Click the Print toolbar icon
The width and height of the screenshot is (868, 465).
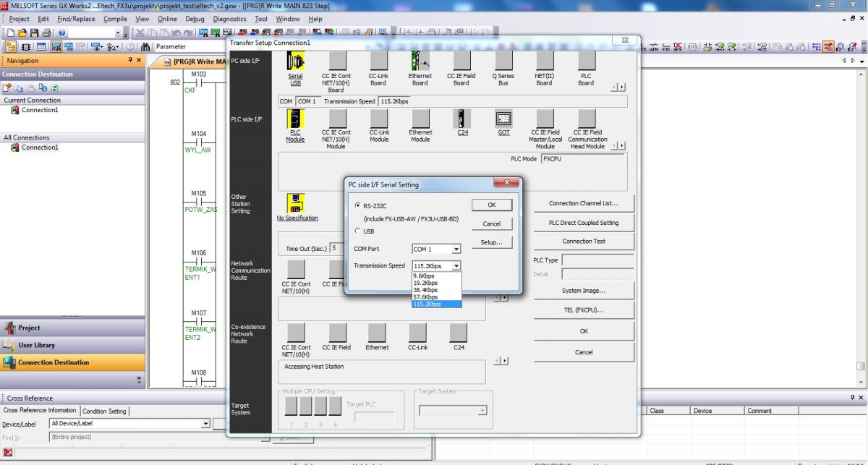coord(46,33)
